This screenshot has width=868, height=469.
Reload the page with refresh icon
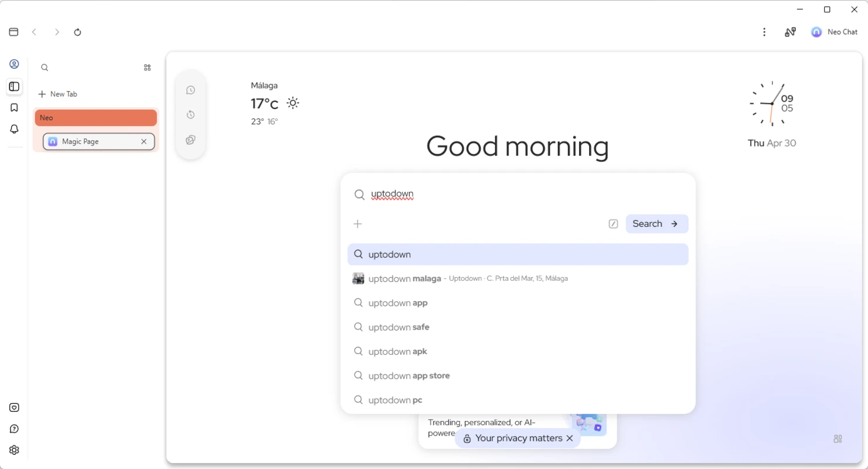pyautogui.click(x=77, y=32)
